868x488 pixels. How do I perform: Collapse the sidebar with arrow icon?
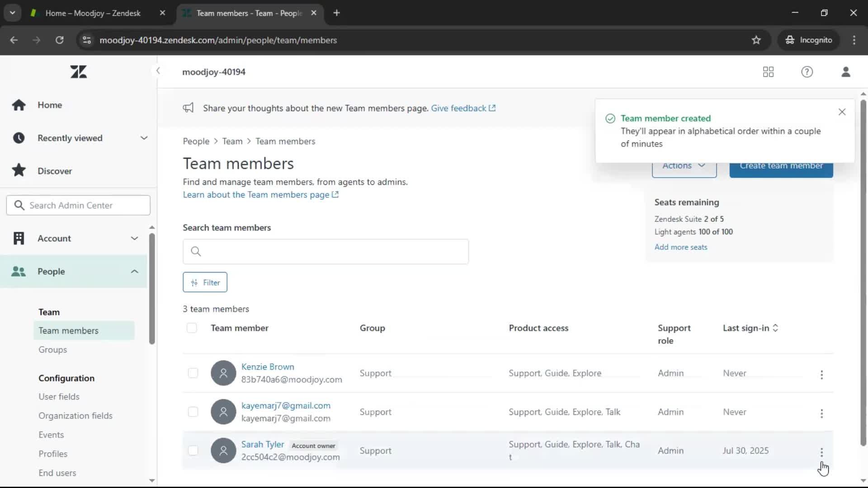pos(158,71)
